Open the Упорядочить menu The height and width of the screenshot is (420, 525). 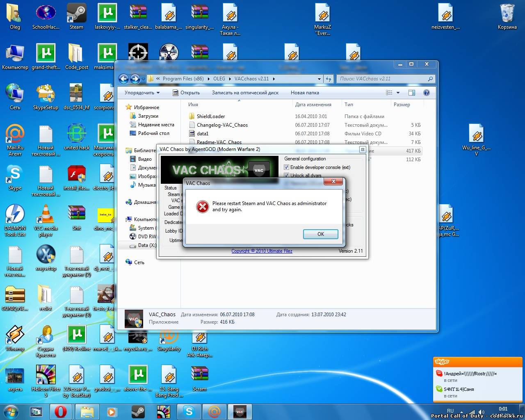[x=142, y=93]
